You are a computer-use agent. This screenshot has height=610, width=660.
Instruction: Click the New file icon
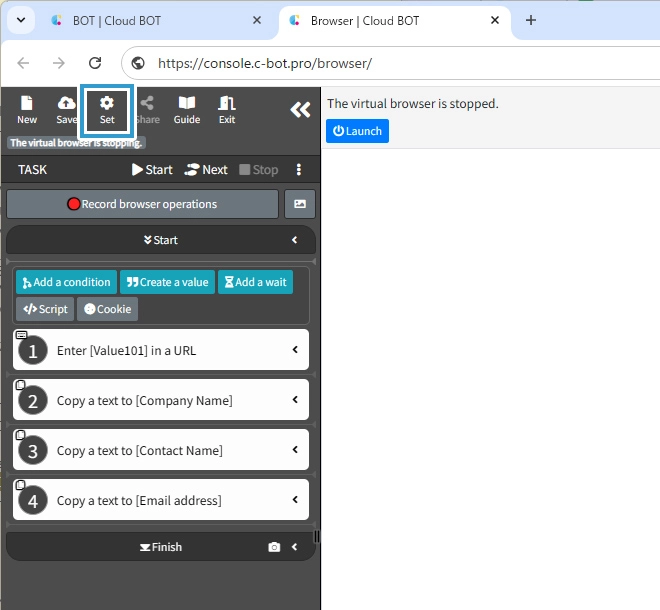coord(27,109)
